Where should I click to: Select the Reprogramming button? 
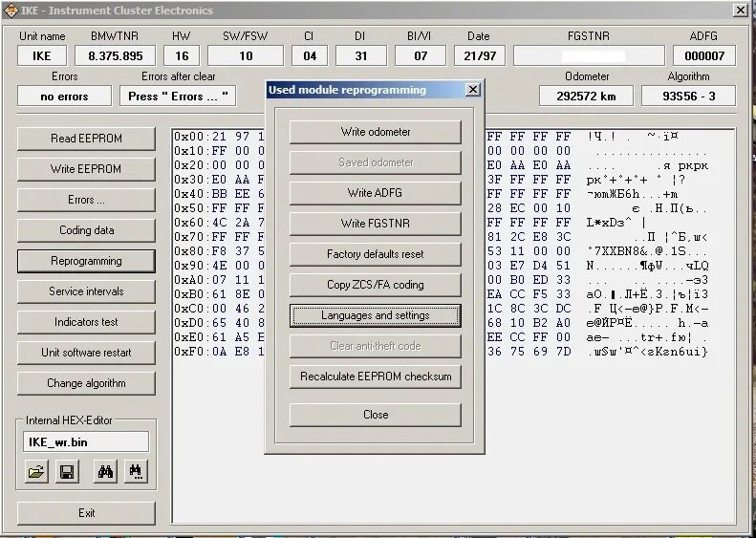(x=86, y=261)
